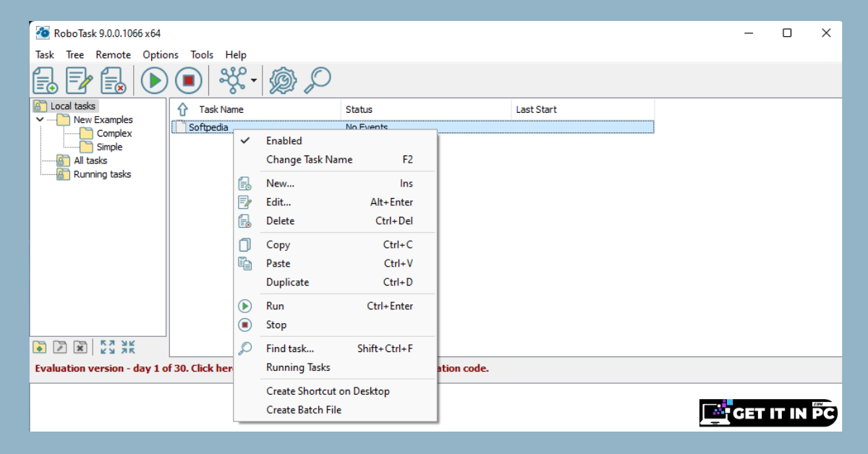Click the expand all tree icon
Image resolution: width=868 pixels, height=454 pixels.
pos(108,347)
